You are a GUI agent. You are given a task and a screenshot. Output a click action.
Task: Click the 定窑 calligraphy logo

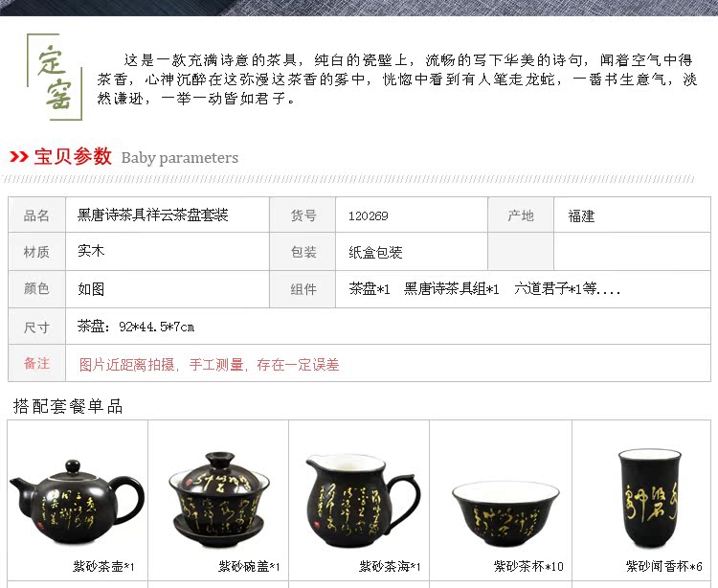(55, 77)
